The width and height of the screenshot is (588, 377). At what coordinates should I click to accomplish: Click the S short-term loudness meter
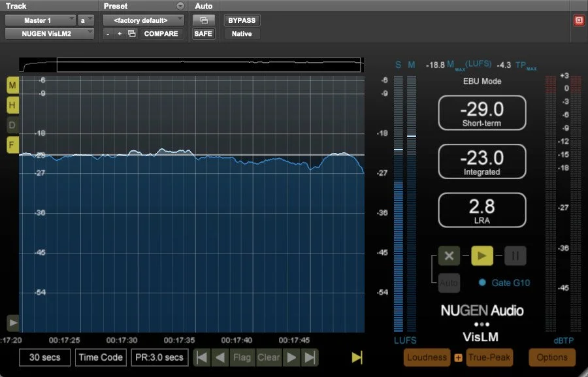(399, 204)
